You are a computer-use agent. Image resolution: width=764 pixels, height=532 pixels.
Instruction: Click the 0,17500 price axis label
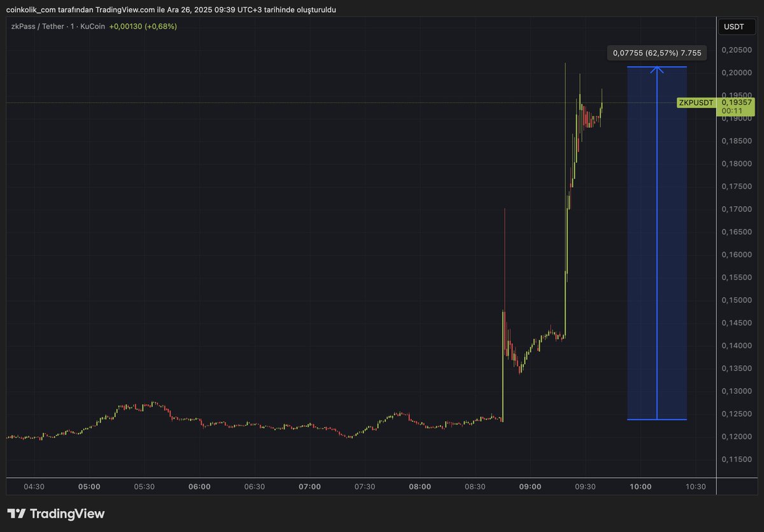point(737,186)
